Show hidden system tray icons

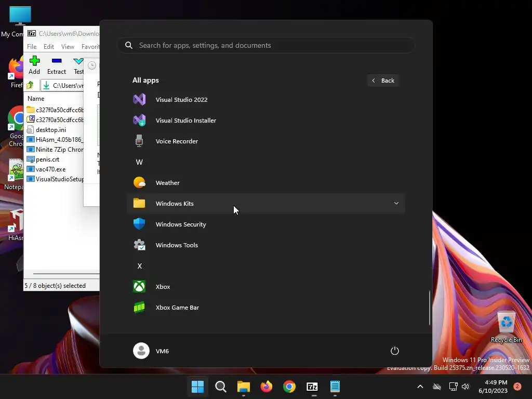pos(420,387)
